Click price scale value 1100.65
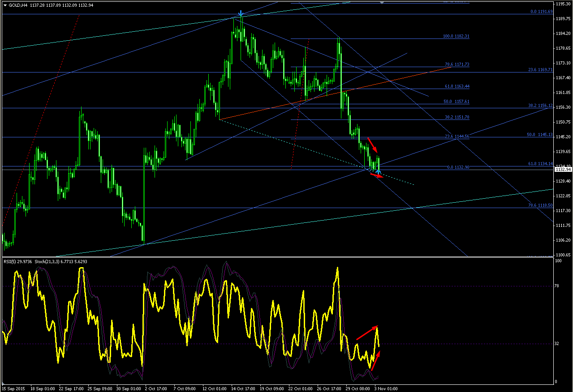Viewport: 573px width, 392px height. (x=563, y=255)
